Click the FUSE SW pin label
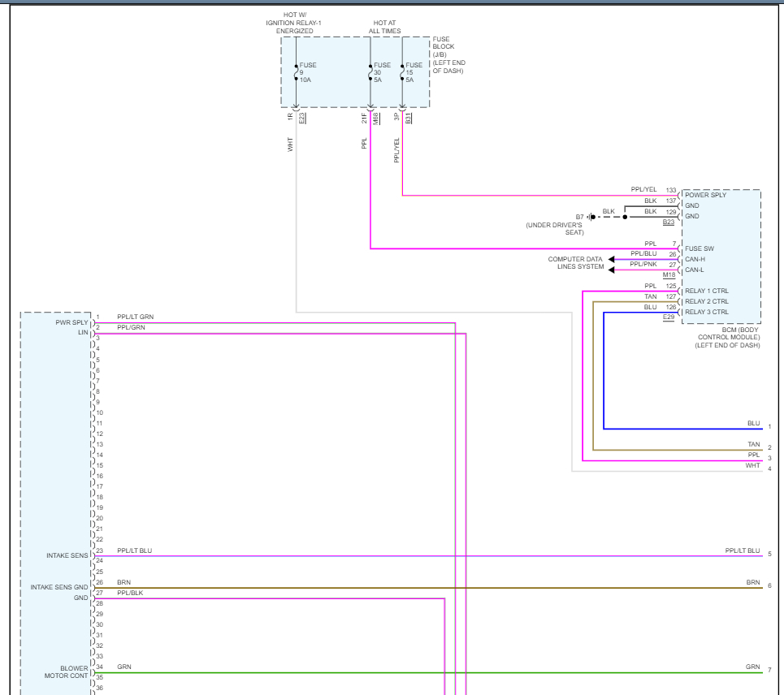Screen dimensions: 784x695 point(699,248)
